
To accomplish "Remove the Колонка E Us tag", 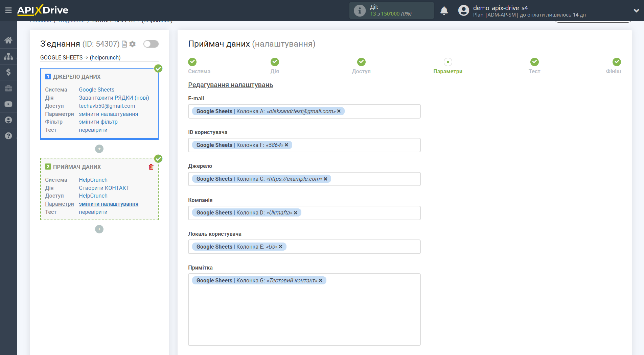I will 281,247.
